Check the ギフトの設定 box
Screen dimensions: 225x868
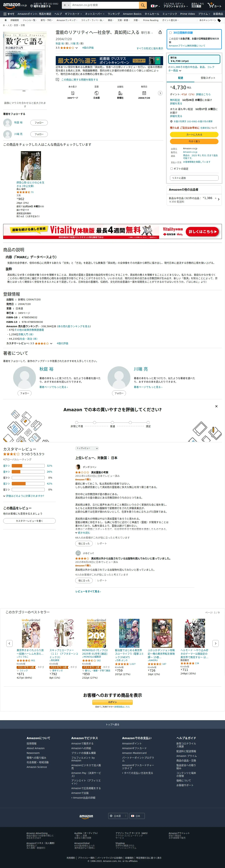[171, 169]
